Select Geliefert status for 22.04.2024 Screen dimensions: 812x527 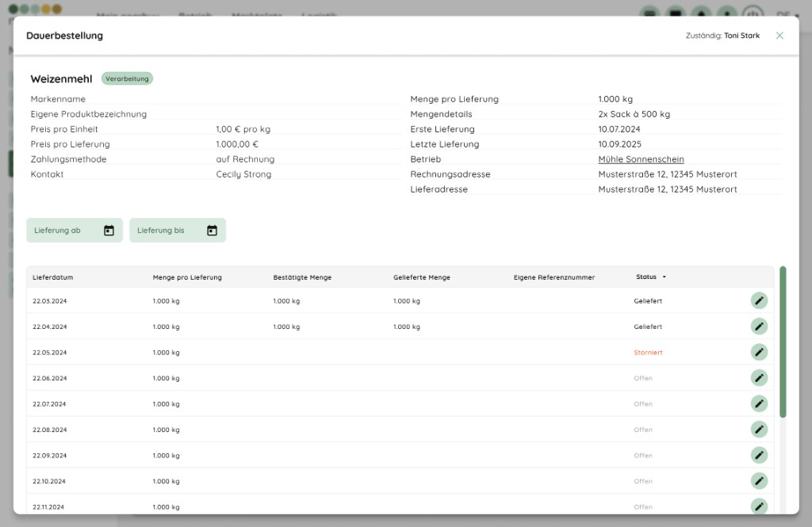[x=648, y=327]
